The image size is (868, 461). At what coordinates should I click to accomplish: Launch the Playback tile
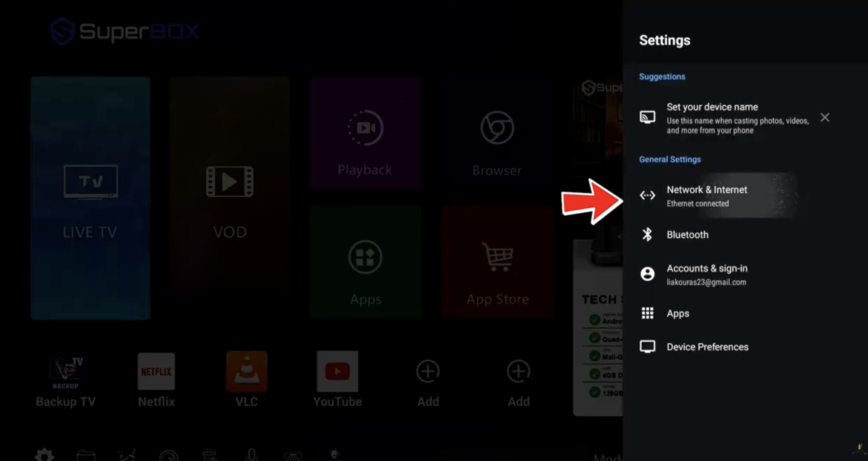365,133
